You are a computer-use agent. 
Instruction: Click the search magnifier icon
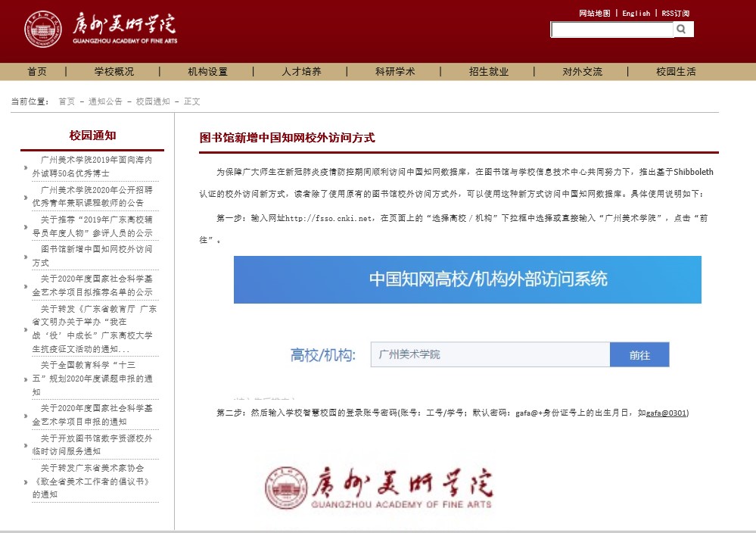(x=682, y=30)
